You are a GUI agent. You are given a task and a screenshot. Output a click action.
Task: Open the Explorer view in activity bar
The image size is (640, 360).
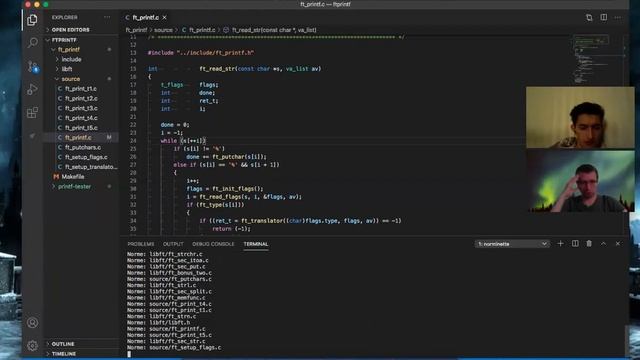(x=32, y=20)
